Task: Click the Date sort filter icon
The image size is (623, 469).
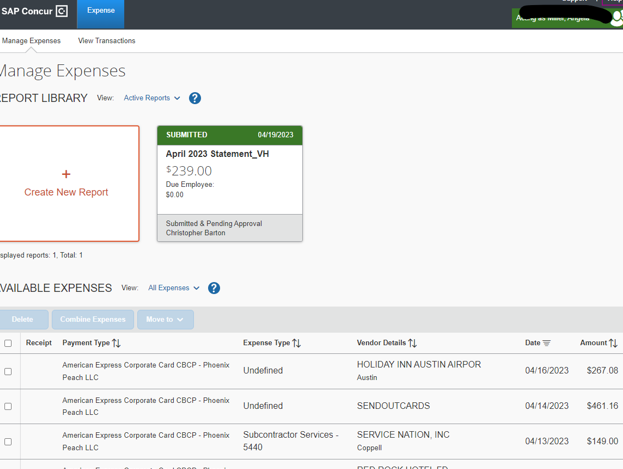Action: (547, 343)
